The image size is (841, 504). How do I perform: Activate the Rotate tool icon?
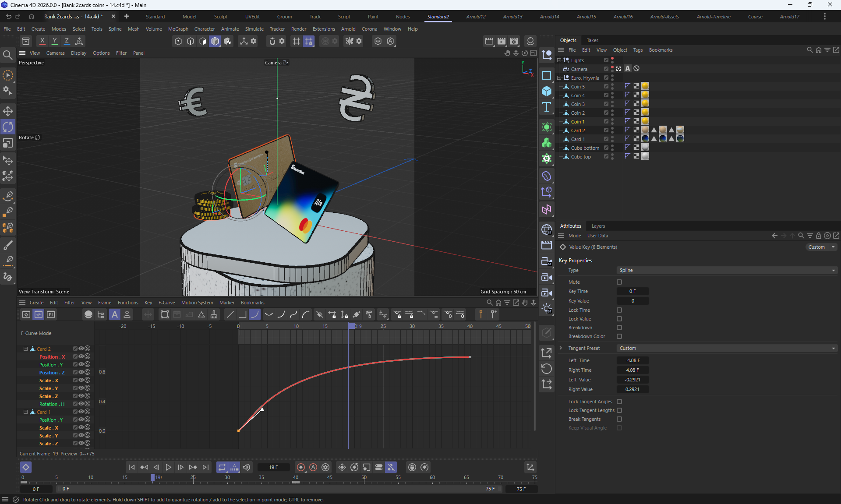click(8, 127)
